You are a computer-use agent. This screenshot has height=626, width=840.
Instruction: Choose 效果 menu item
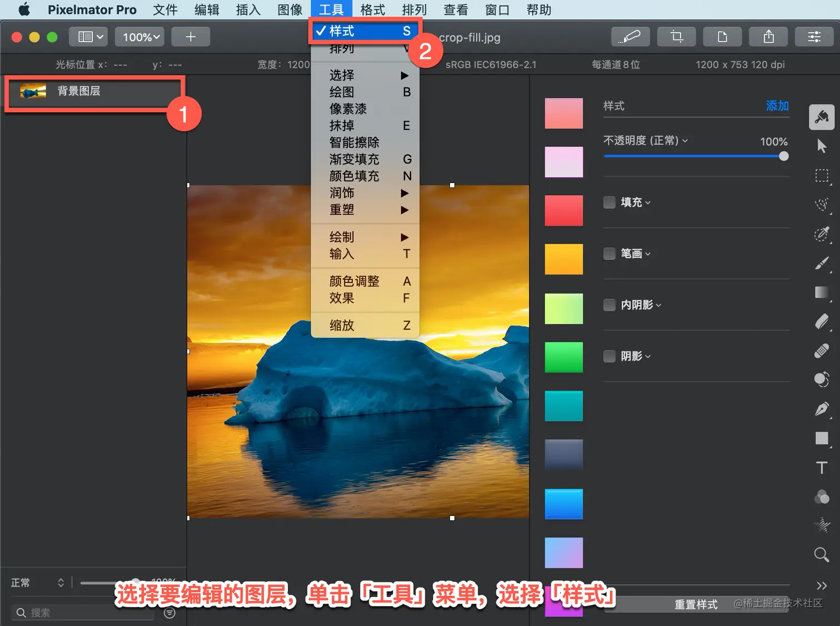[x=365, y=298]
